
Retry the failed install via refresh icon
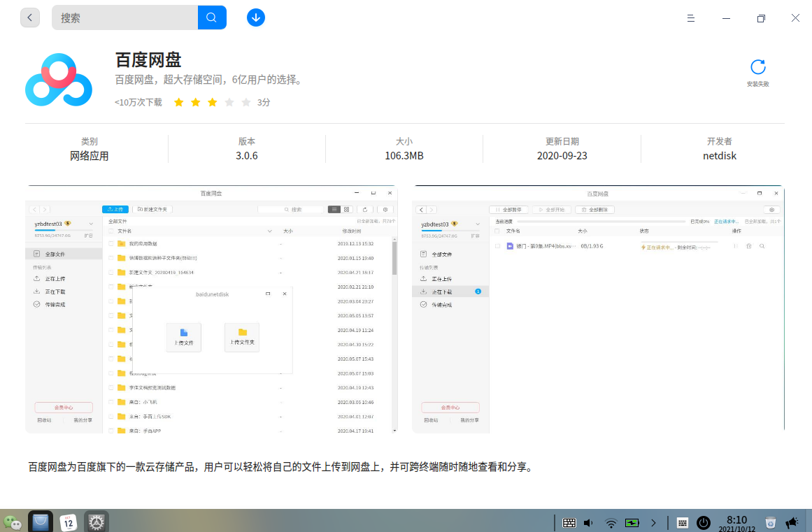pyautogui.click(x=757, y=67)
